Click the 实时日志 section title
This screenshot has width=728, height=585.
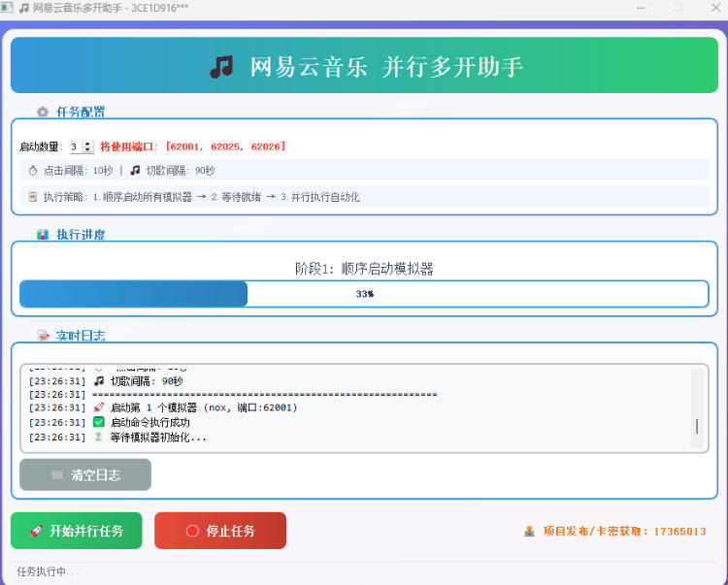pyautogui.click(x=81, y=336)
